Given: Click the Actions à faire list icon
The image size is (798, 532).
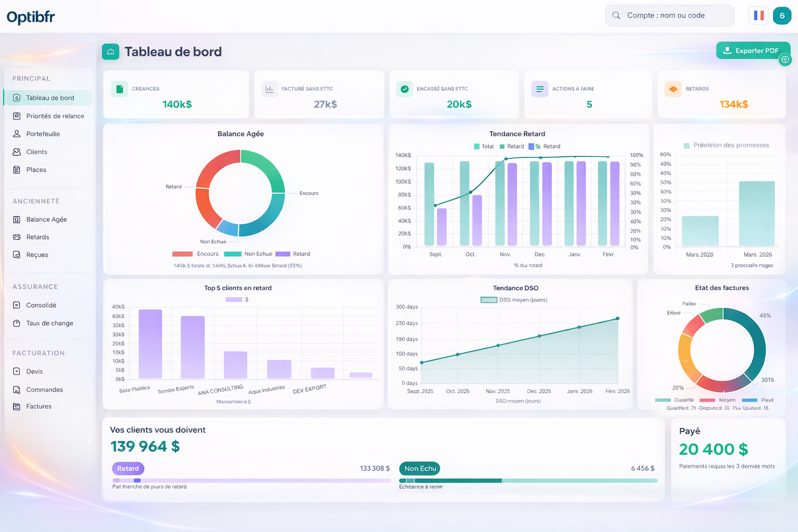Looking at the screenshot, I should [540, 89].
